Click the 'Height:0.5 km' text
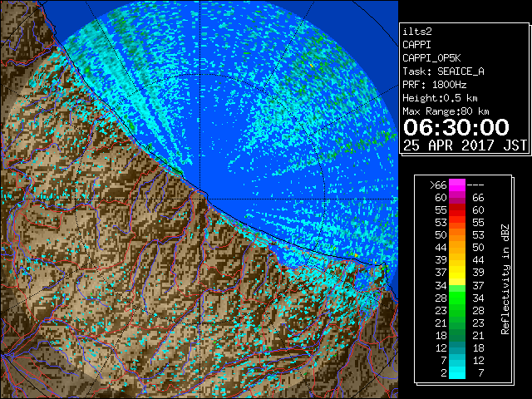This screenshot has height=399, width=532. pyautogui.click(x=440, y=98)
